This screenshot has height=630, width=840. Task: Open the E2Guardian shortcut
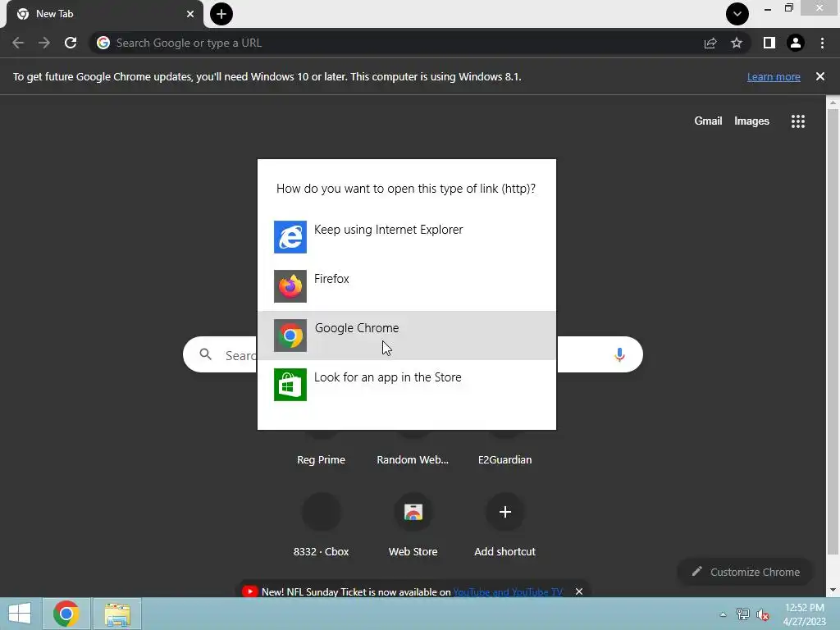[x=504, y=459]
